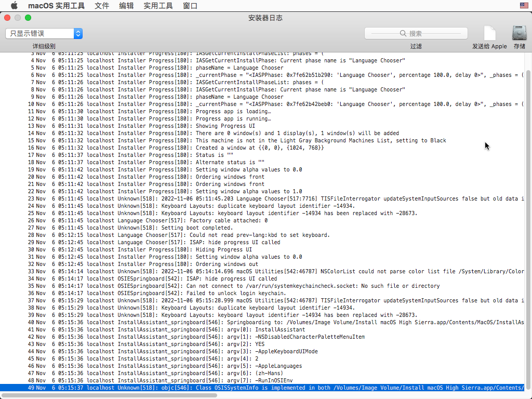The image size is (532, 399).
Task: Select log line 11 Progress app is loading
Action: click(262, 111)
